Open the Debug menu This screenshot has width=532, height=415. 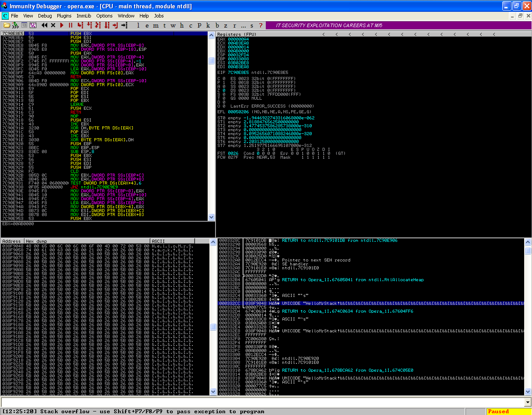tap(45, 16)
